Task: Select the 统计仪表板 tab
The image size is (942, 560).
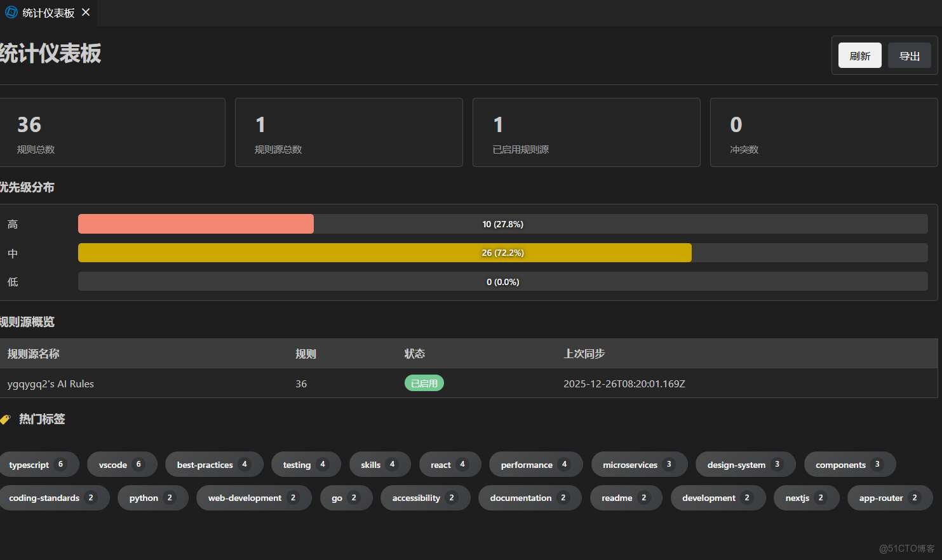Action: tap(48, 13)
